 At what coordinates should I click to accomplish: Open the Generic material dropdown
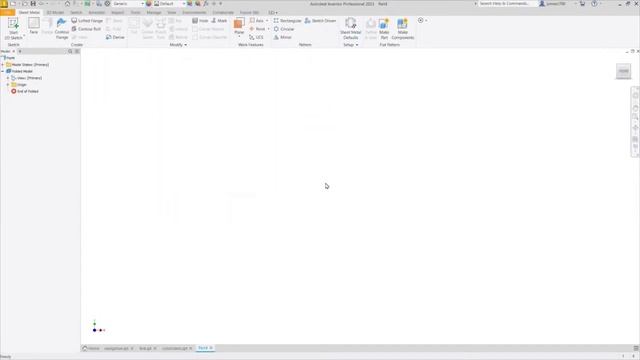coord(128,4)
